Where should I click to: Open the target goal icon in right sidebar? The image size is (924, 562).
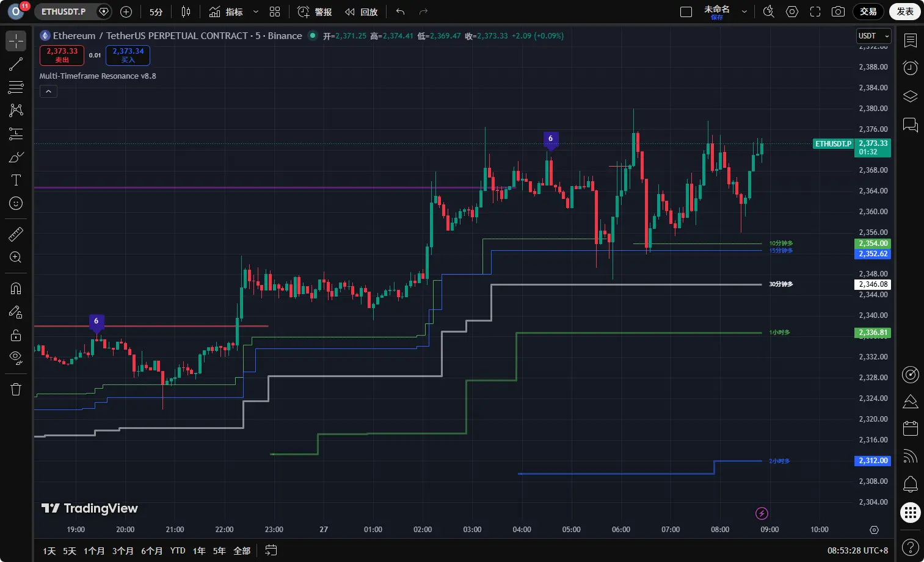(911, 374)
